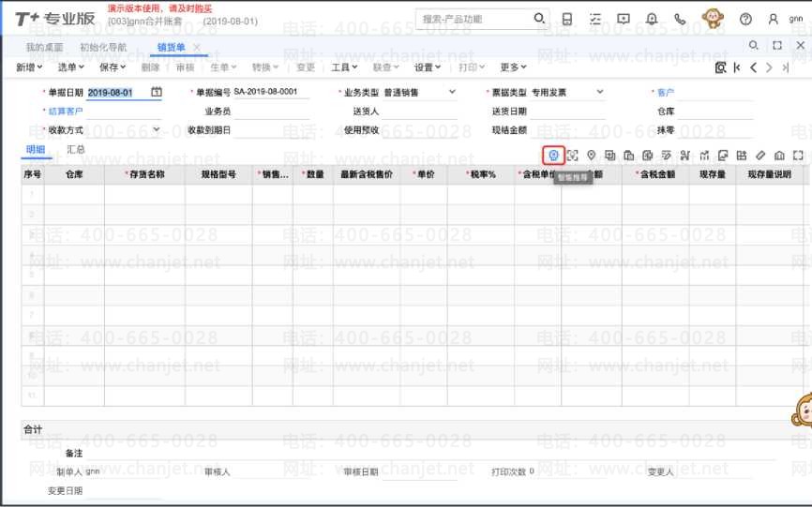Click the 变更 toolbar button
Screen dimensions: 812x507
[306, 67]
